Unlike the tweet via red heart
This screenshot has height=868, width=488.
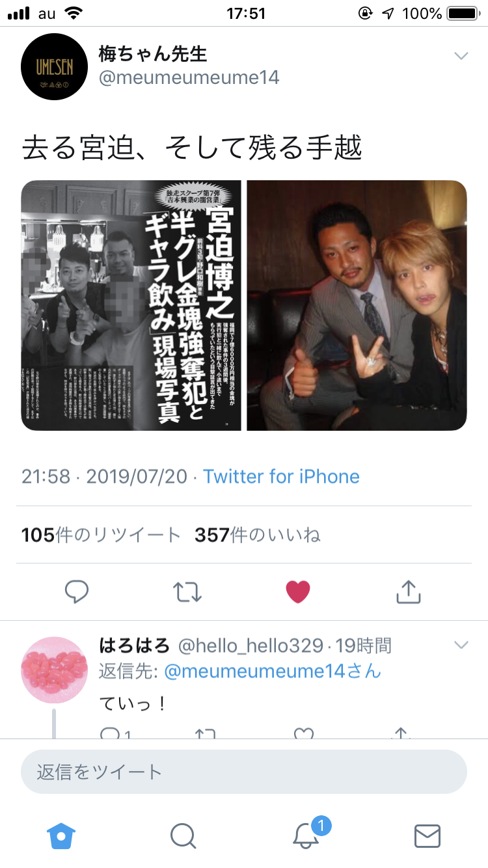(298, 591)
